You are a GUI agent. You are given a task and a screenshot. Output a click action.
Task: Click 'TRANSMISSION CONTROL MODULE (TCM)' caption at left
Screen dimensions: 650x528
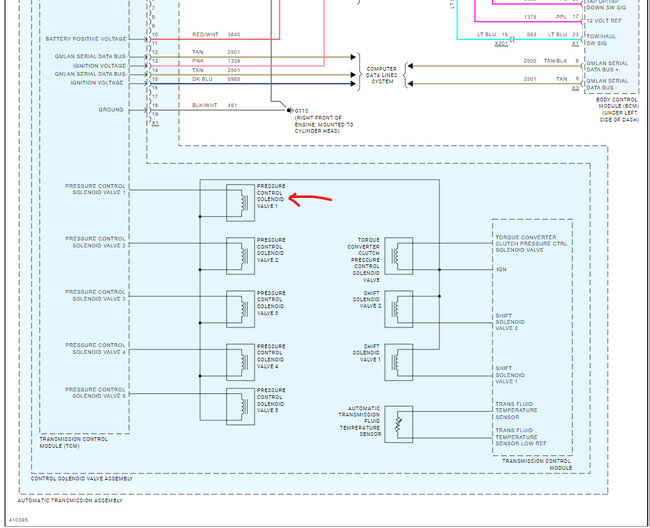coord(73,443)
